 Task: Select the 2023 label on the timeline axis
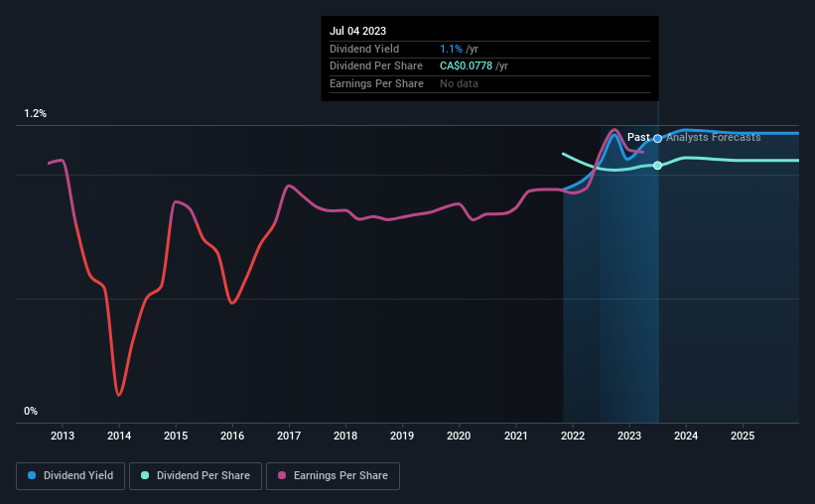click(x=629, y=436)
